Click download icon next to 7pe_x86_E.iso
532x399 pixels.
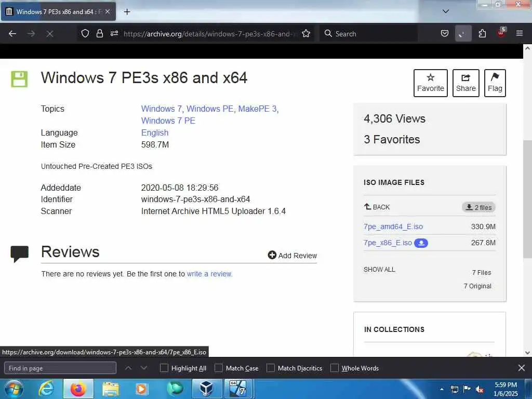(x=421, y=243)
